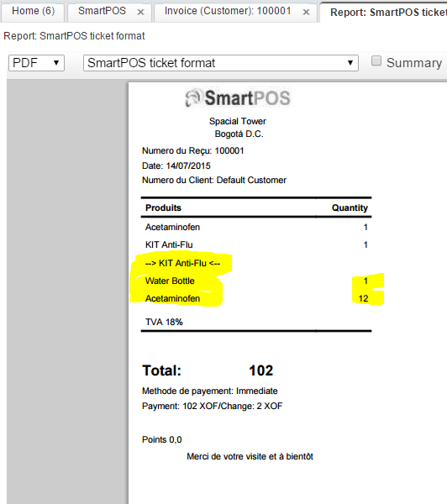447x504 pixels.
Task: Click 'Date: 14/07/2015' line
Action: tap(176, 165)
